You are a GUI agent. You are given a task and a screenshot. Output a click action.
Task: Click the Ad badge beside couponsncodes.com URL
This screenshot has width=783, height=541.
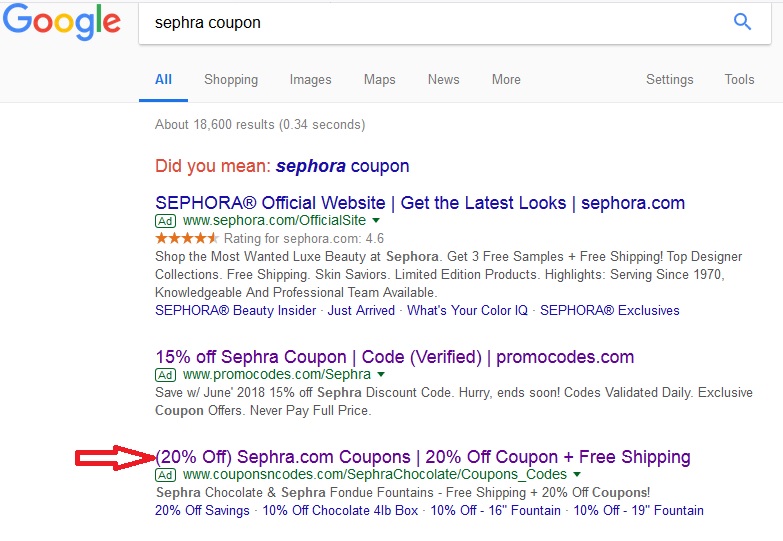[x=165, y=475]
